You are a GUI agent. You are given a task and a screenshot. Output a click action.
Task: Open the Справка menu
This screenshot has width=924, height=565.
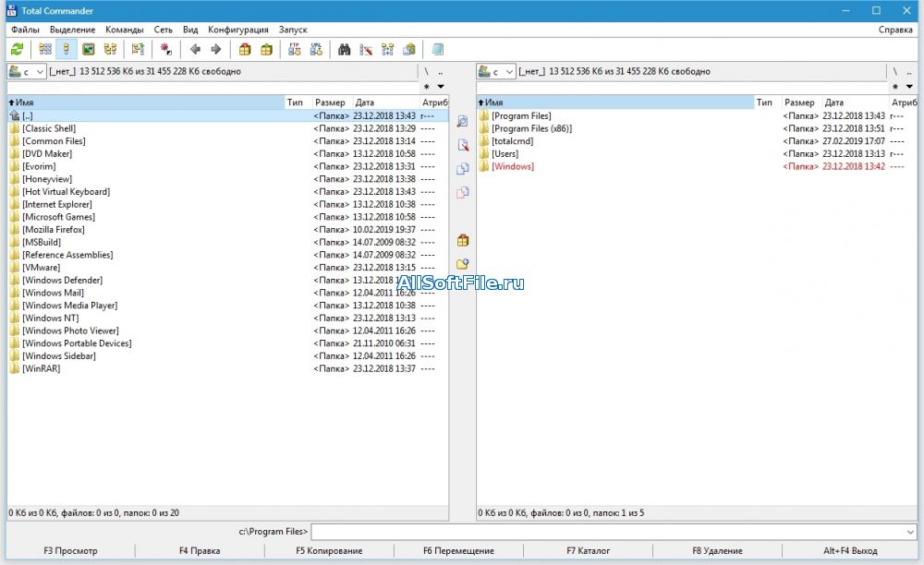tap(895, 30)
